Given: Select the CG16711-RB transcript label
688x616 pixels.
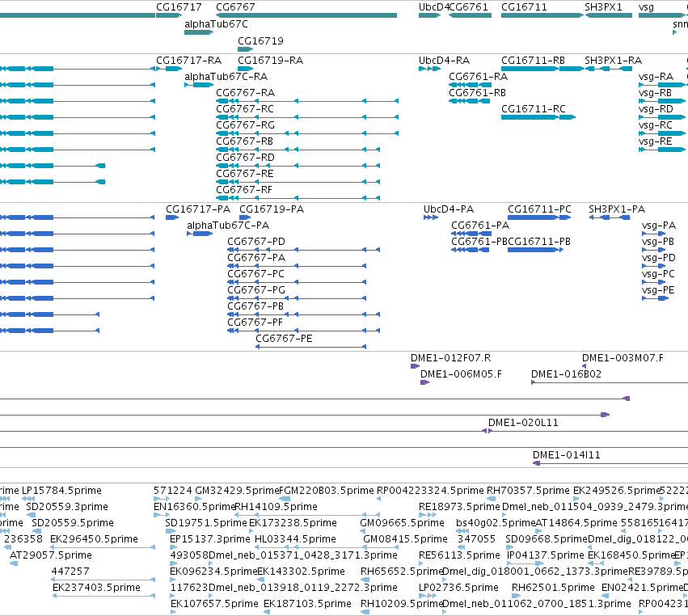Looking at the screenshot, I should pos(533,61).
